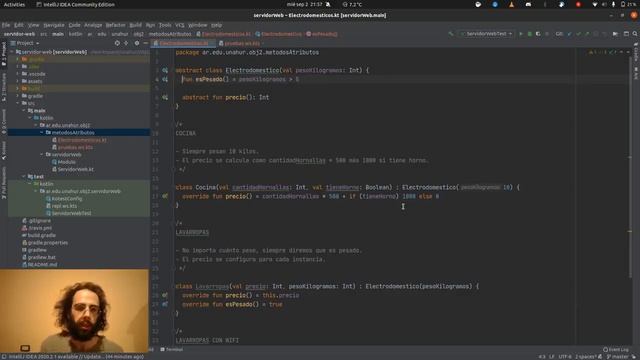Collapse the test folder node
The image size is (640, 360).
point(24,177)
